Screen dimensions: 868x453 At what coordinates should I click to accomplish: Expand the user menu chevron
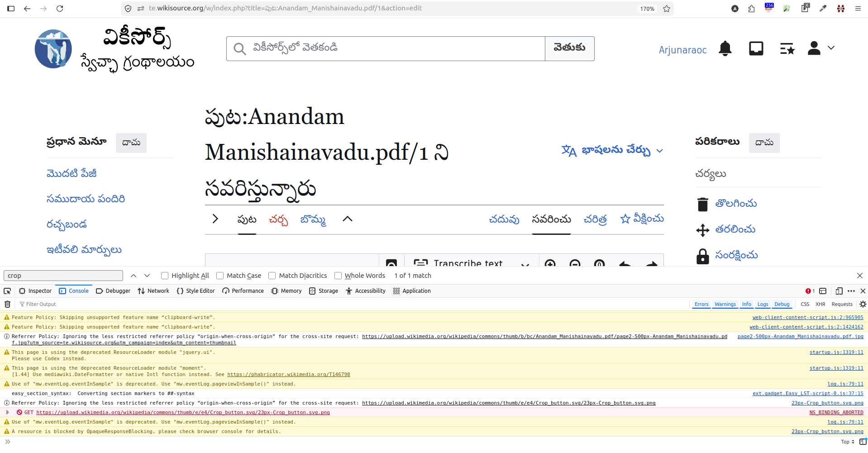[831, 48]
